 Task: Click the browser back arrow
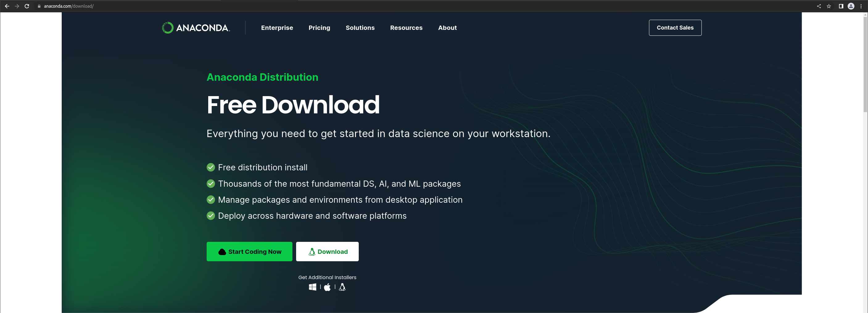pyautogui.click(x=7, y=6)
